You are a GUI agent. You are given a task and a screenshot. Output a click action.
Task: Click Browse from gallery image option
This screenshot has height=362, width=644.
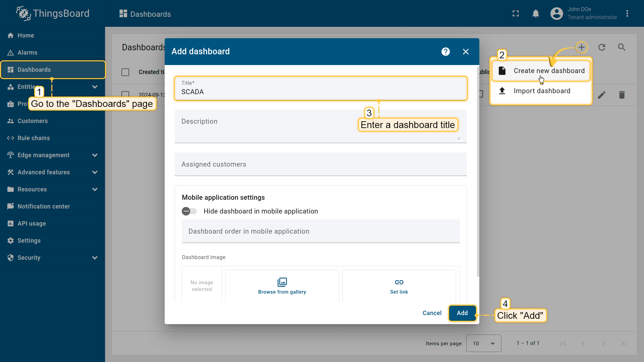tap(282, 286)
